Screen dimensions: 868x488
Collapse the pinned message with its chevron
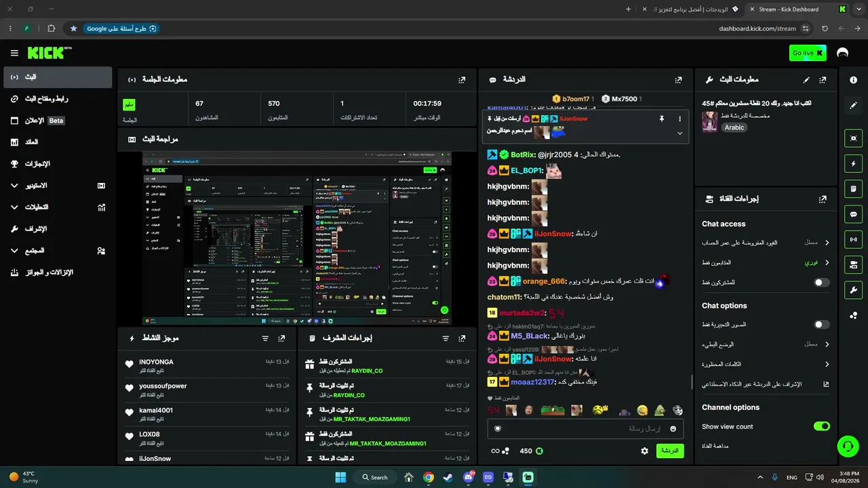pos(679,134)
